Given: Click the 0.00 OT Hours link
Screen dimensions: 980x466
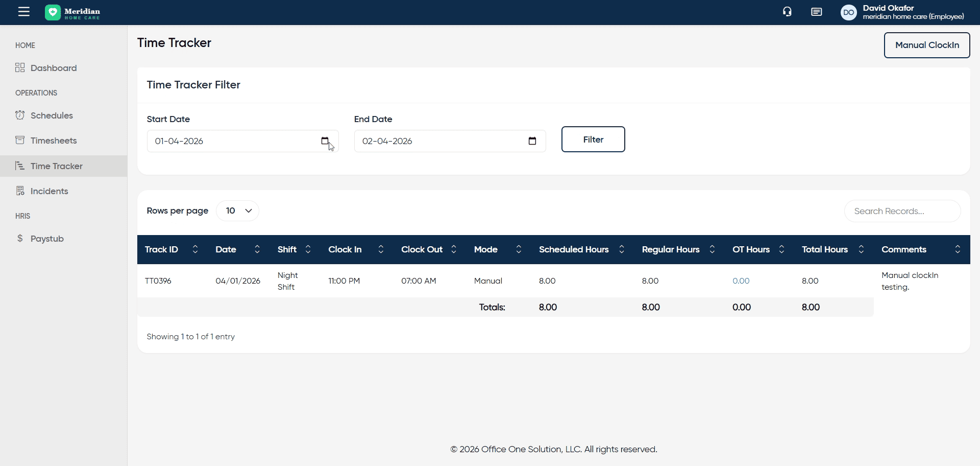Looking at the screenshot, I should pyautogui.click(x=741, y=281).
